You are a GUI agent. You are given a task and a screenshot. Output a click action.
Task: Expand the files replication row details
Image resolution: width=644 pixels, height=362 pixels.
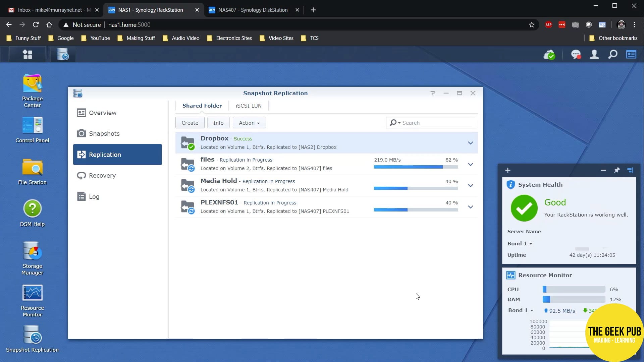pyautogui.click(x=471, y=164)
